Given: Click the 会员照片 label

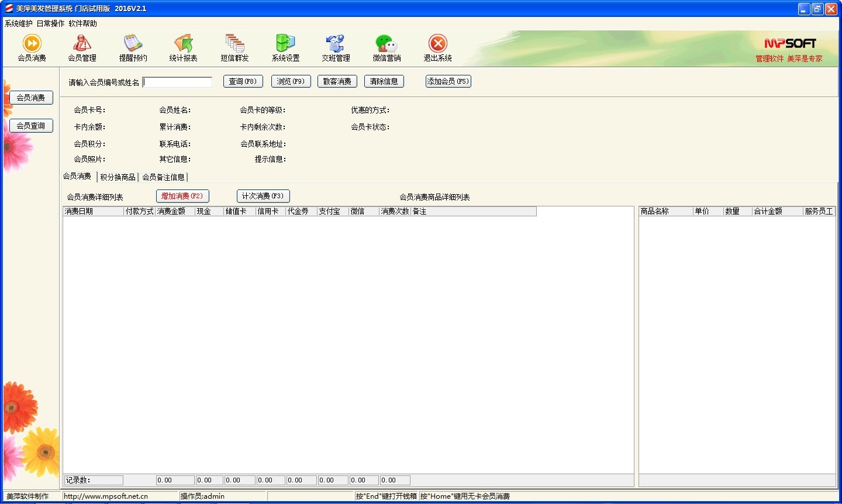Looking at the screenshot, I should [x=89, y=159].
